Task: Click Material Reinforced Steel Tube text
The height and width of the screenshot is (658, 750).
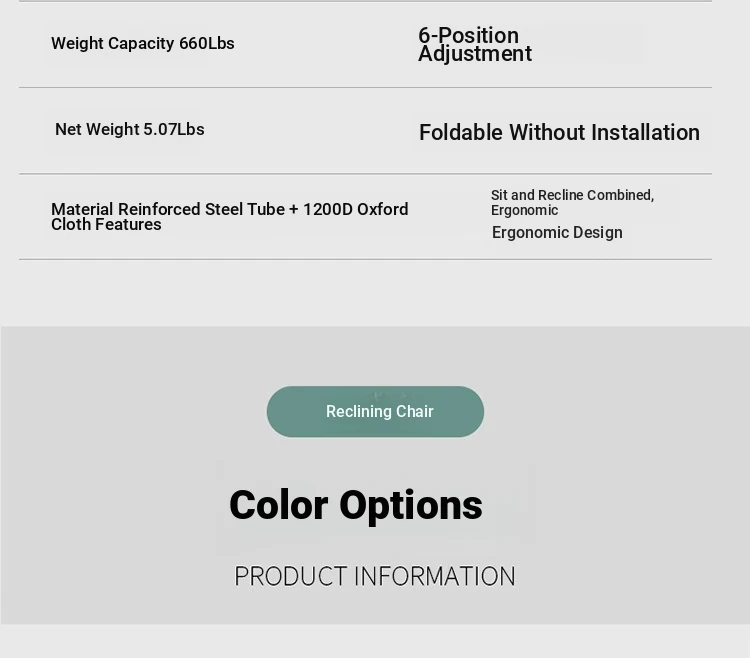Action: (x=168, y=209)
